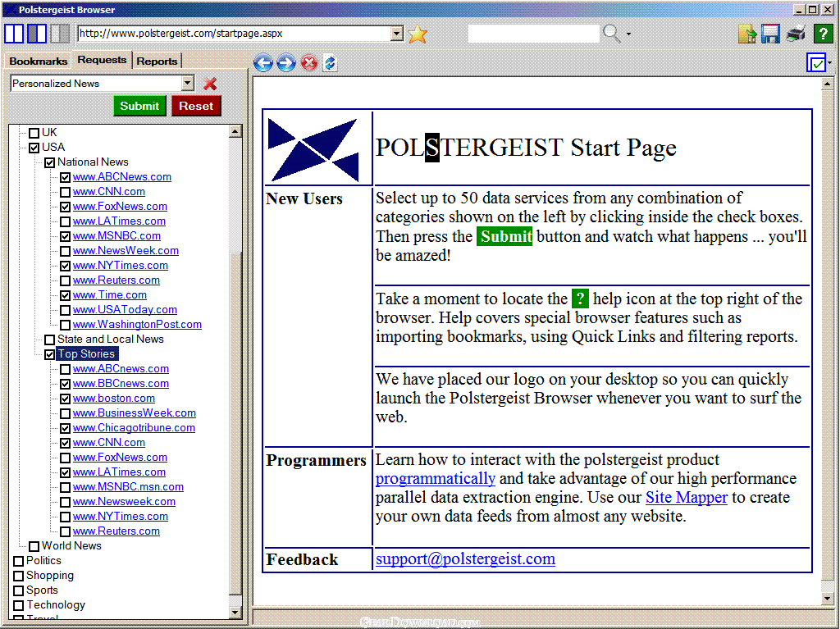840x629 pixels.
Task: Open the www.NewsWeek.com link under National News
Action: click(126, 251)
